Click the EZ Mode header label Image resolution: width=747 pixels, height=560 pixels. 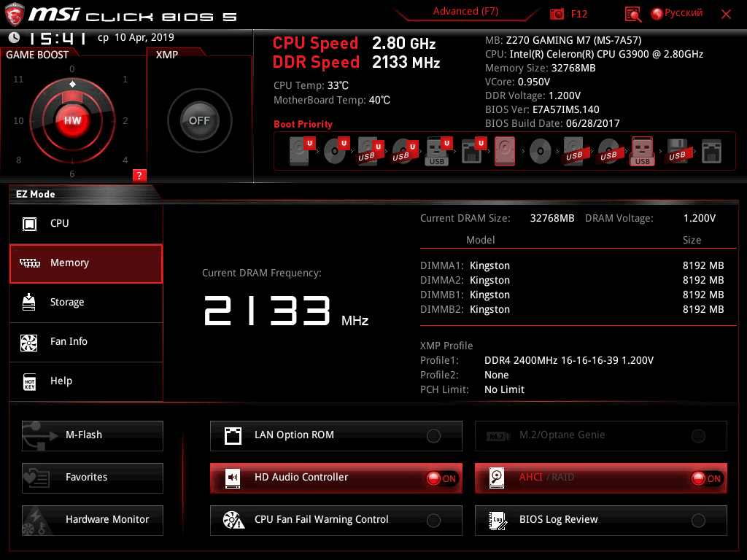click(36, 194)
